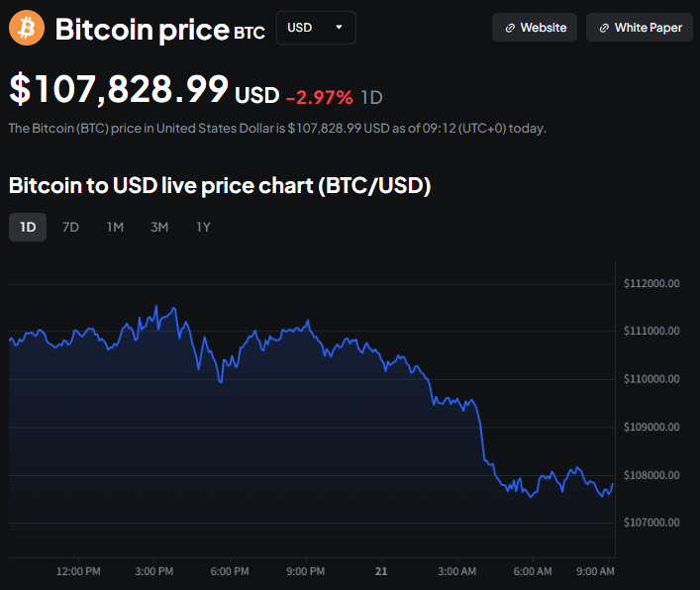The height and width of the screenshot is (590, 700).
Task: Show the 1M price chart range
Action: click(115, 227)
